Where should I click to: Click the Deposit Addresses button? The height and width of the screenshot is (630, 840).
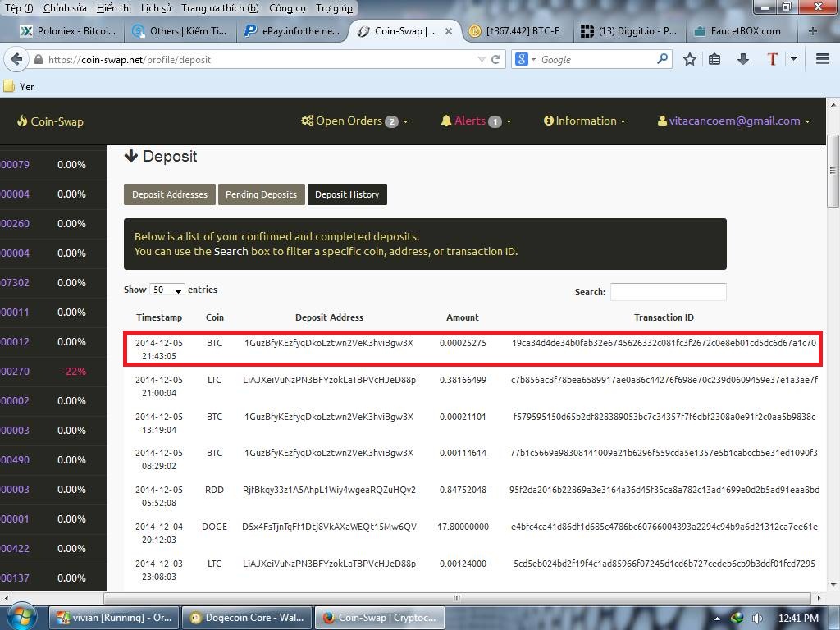pos(169,194)
